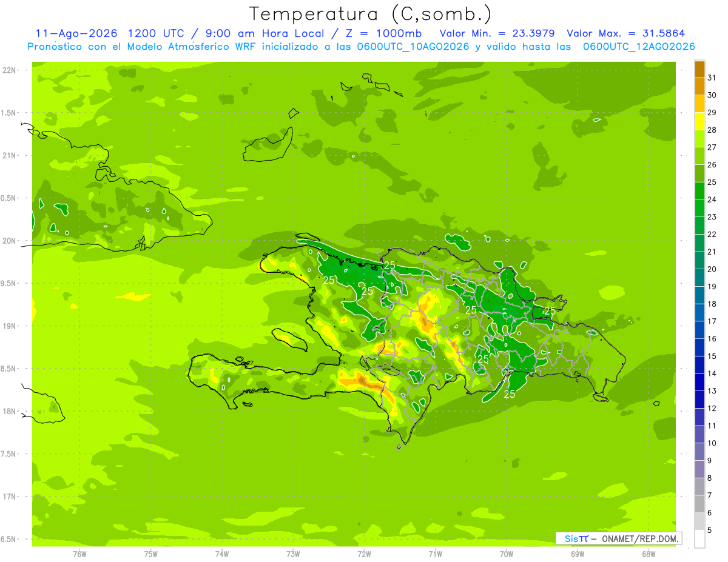Click the '18N' latitude label

[10, 411]
